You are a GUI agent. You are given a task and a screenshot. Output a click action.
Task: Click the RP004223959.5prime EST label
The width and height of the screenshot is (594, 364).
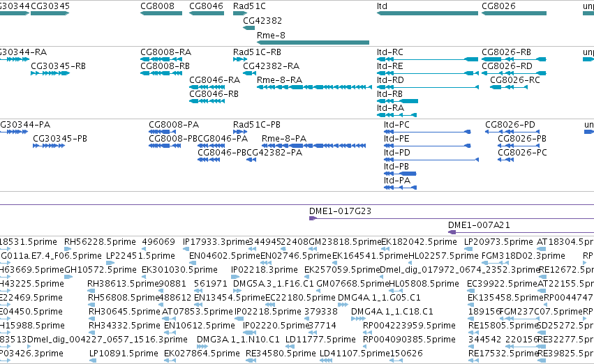pyautogui.click(x=409, y=326)
